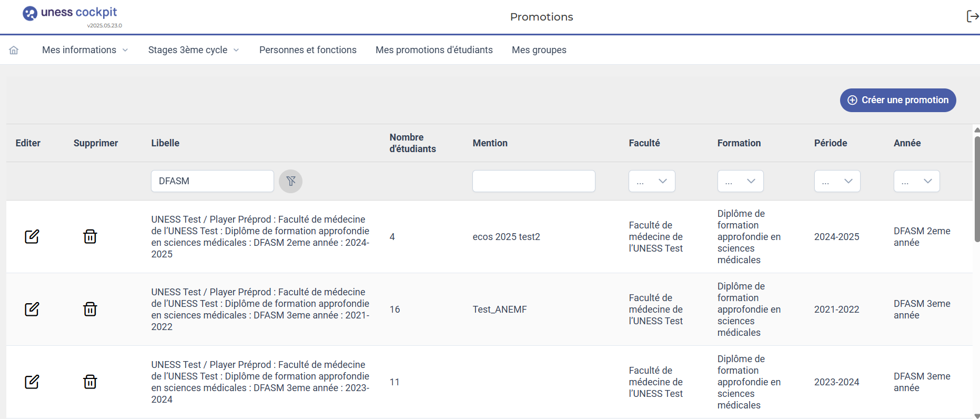Click the Nombre d'étudiants column header

tap(412, 143)
